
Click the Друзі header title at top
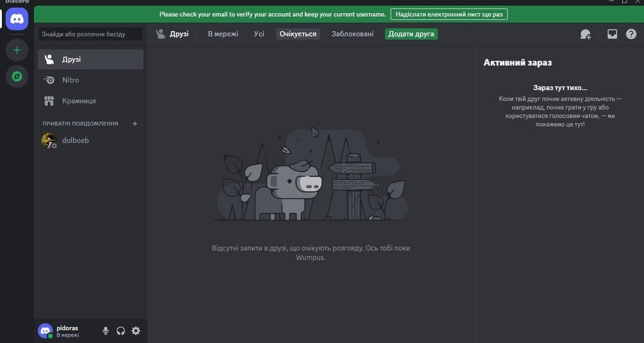pos(179,34)
